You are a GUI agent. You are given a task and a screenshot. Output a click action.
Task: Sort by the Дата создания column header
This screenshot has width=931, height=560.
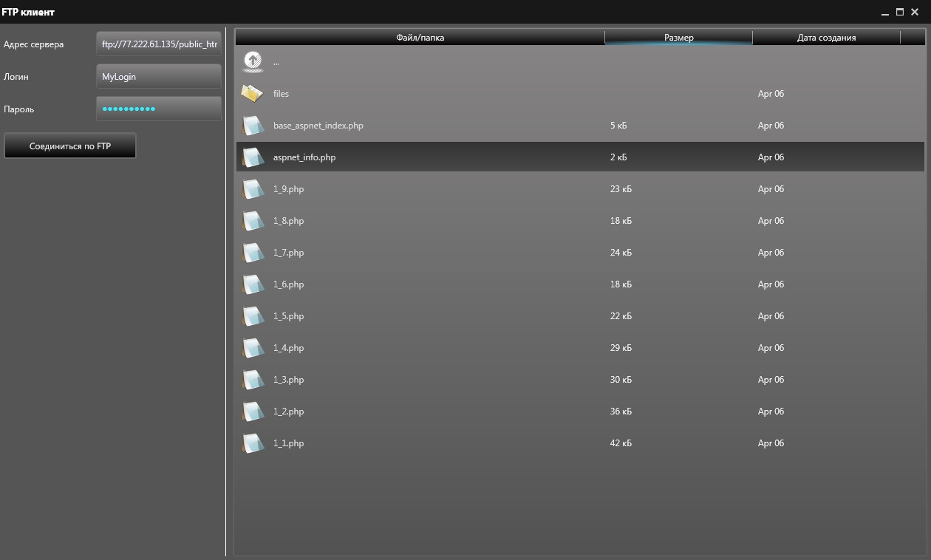click(826, 37)
